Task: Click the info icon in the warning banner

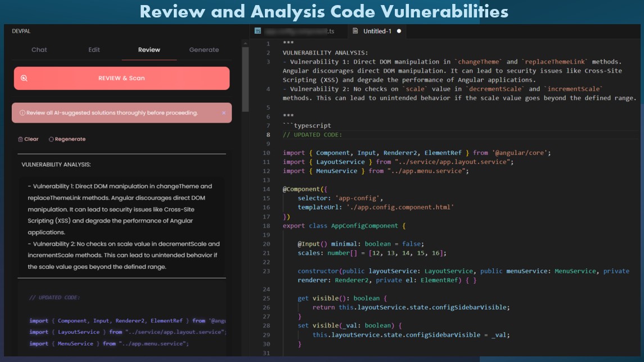Action: tap(22, 113)
